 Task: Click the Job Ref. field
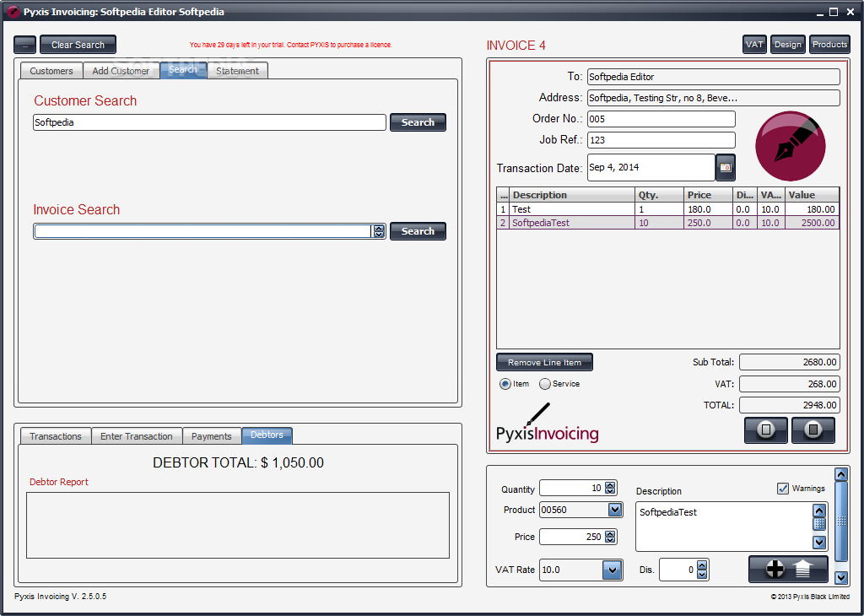[661, 140]
